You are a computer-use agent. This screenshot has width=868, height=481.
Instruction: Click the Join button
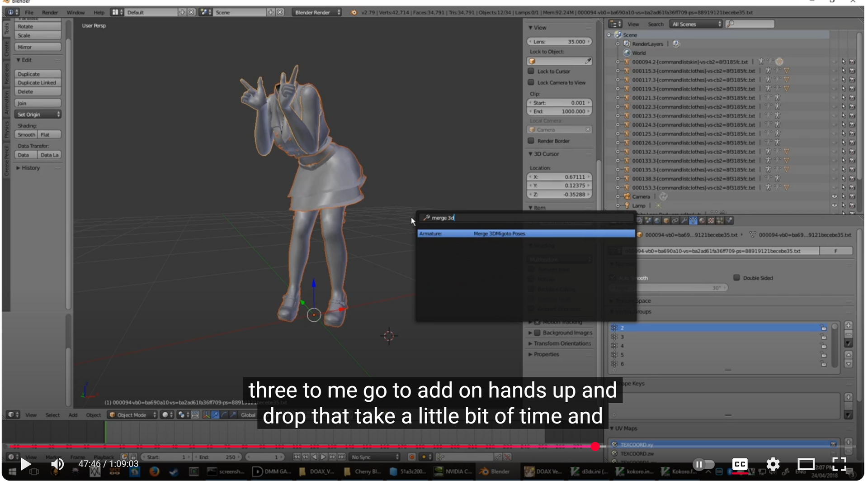pyautogui.click(x=38, y=103)
